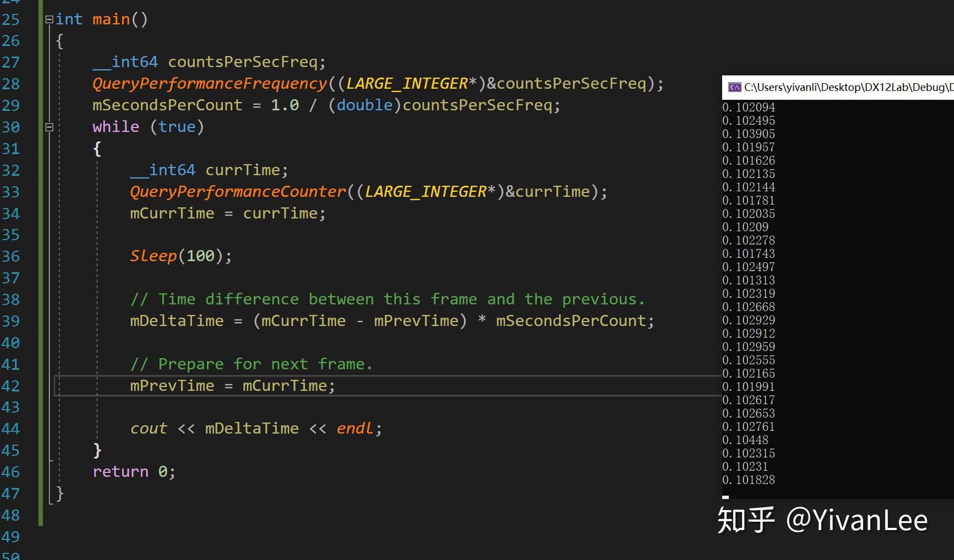Click the countsPerSecFreq declaration on line 27

(209, 62)
